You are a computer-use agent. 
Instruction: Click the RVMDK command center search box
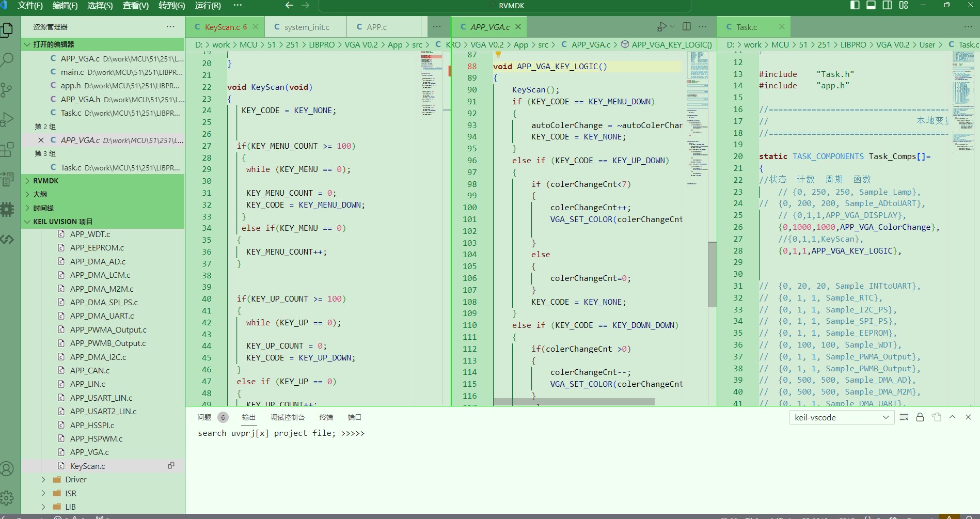(505, 6)
